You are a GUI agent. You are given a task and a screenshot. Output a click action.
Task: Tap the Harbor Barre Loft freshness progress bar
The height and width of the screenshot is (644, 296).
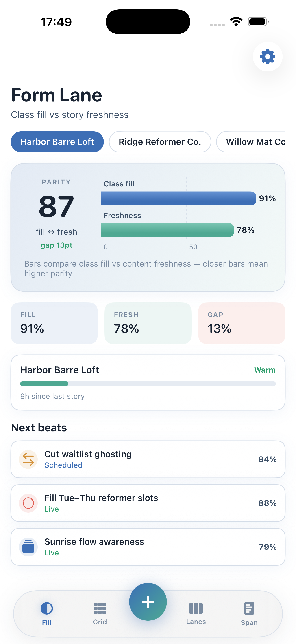[x=148, y=384]
